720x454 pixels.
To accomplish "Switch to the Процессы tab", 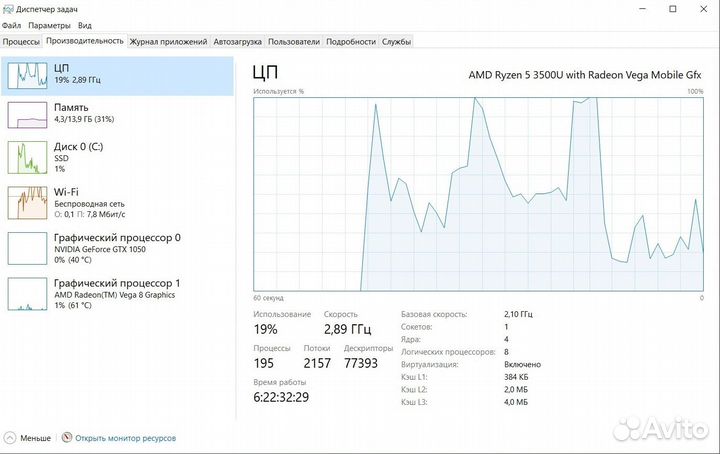I will (x=22, y=42).
